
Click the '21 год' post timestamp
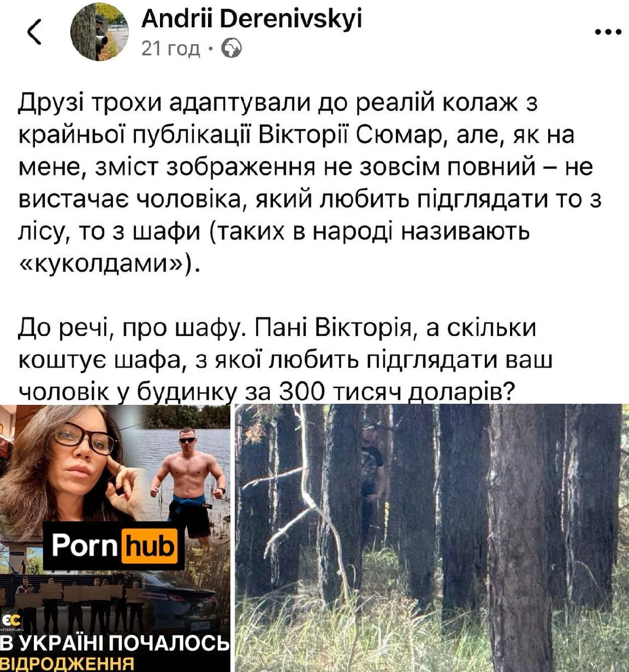171,49
